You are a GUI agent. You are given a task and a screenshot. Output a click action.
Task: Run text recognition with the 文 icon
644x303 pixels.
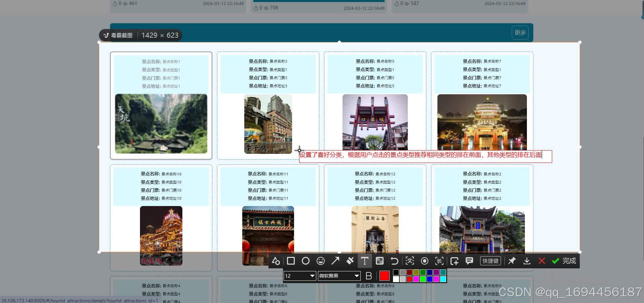pyautogui.click(x=409, y=261)
